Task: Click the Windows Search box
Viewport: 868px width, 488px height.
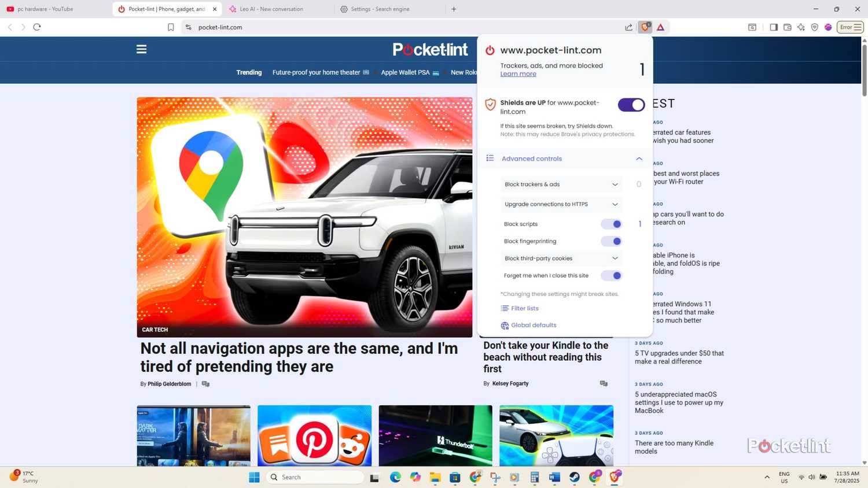Action: point(315,477)
